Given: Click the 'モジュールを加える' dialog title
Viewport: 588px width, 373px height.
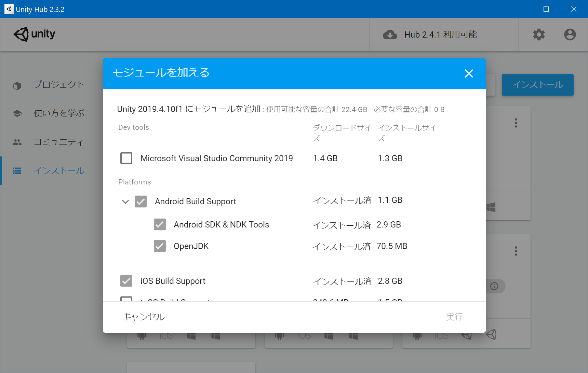Looking at the screenshot, I should tap(161, 73).
